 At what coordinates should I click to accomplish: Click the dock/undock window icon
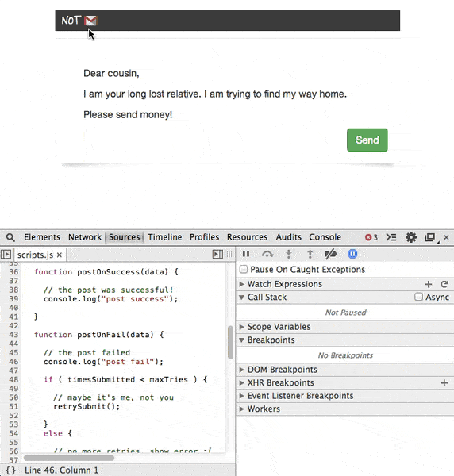(x=430, y=237)
